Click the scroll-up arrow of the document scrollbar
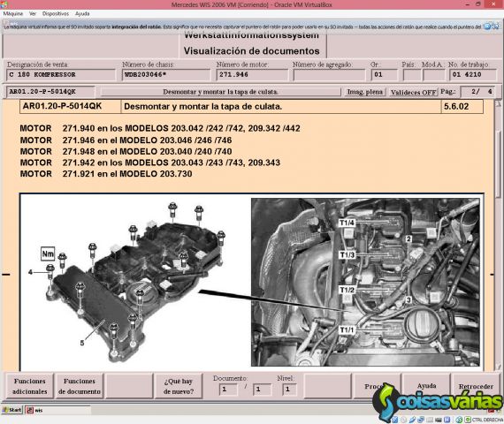Image resolution: width=504 pixels, height=424 pixels. pyautogui.click(x=498, y=103)
